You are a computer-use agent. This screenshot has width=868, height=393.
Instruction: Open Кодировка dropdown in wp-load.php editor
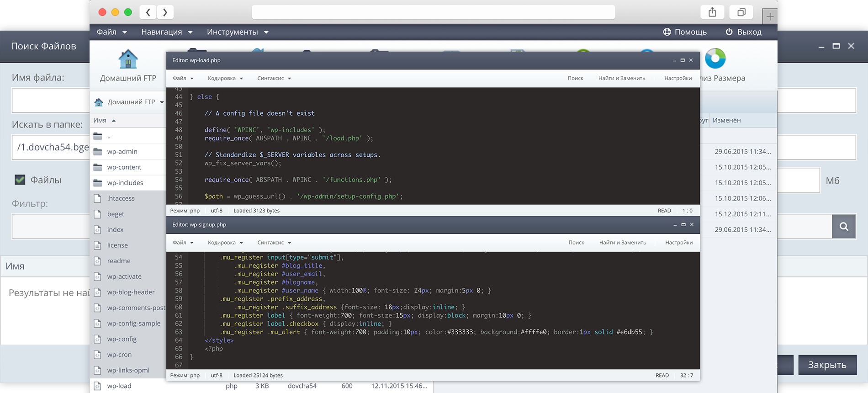pos(225,78)
